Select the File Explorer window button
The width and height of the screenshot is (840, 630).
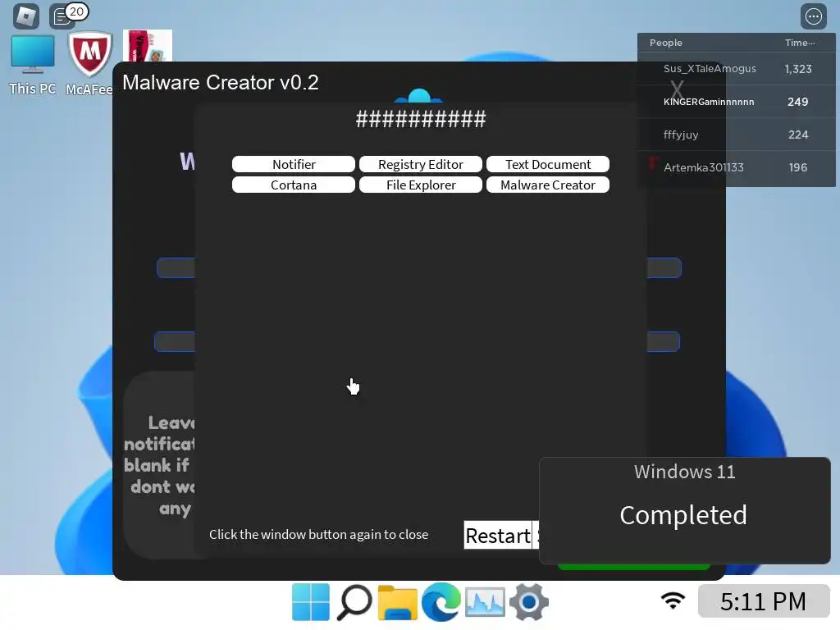click(421, 185)
